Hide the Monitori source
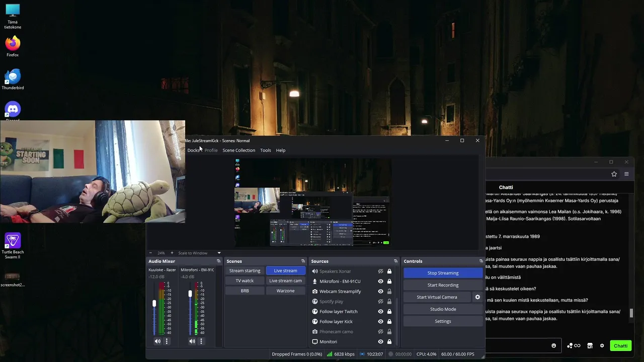This screenshot has width=644, height=362. tap(381, 342)
